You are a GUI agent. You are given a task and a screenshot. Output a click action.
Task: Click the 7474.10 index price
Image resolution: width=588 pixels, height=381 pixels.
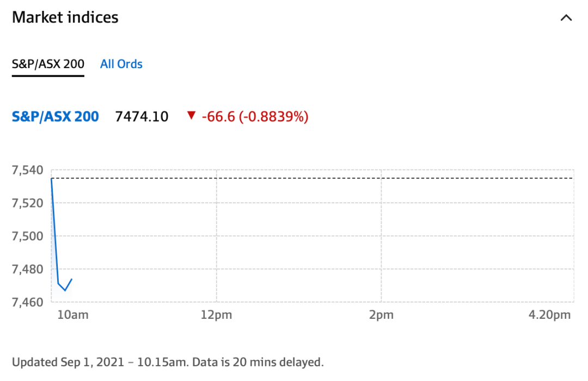(x=142, y=116)
